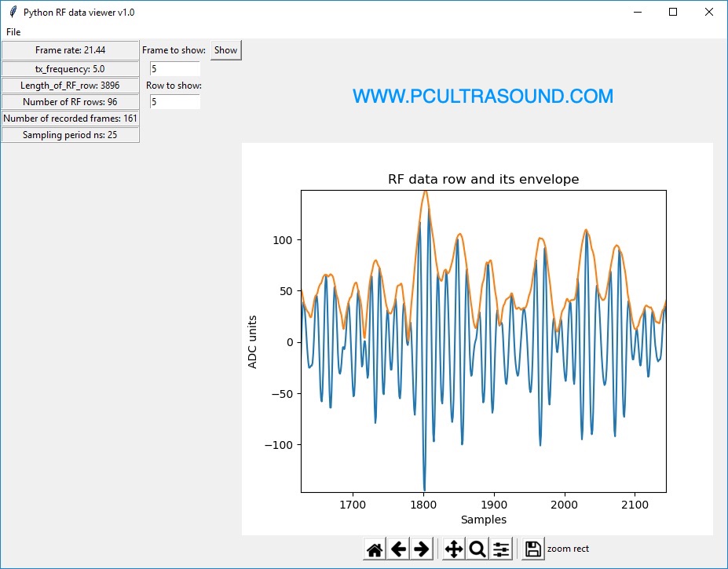Activate the Pan axes tool
This screenshot has width=728, height=569.
[x=454, y=549]
